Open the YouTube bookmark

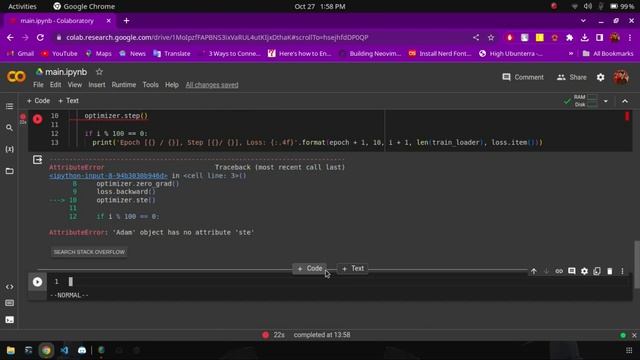[x=60, y=53]
